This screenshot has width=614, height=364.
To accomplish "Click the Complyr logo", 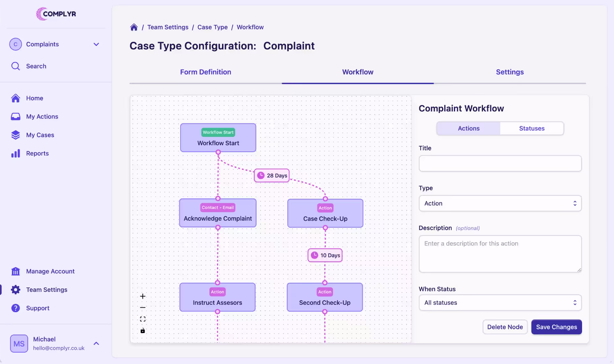I will pos(56,14).
